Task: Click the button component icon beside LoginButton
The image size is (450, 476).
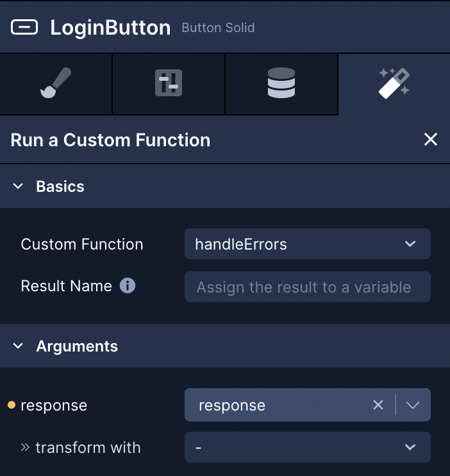Action: click(x=24, y=28)
